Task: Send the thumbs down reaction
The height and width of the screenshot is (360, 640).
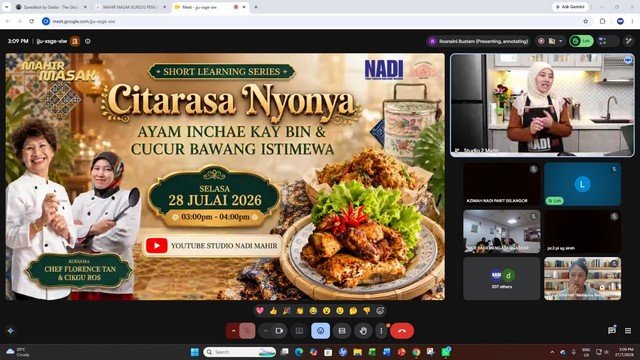Action: pos(367,311)
